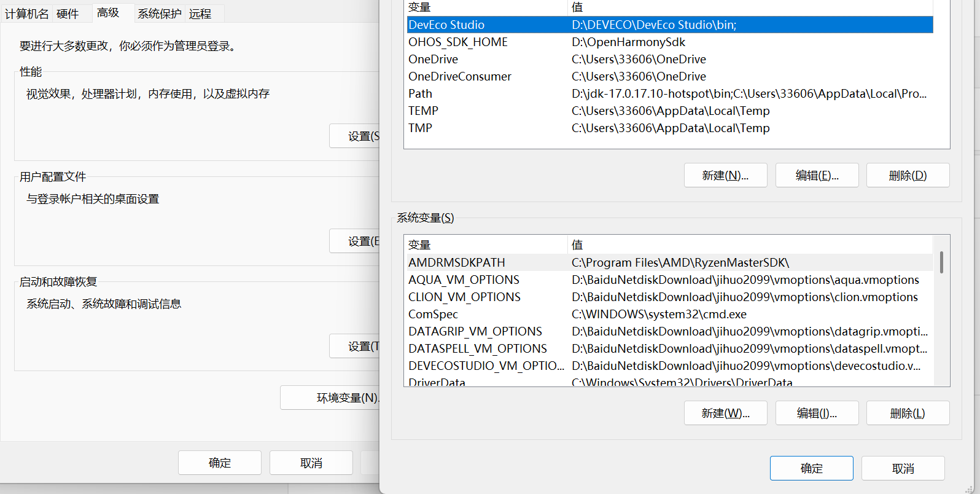Switch to the 计算机名 tab
Screen dimensions: 980x494
click(27, 14)
